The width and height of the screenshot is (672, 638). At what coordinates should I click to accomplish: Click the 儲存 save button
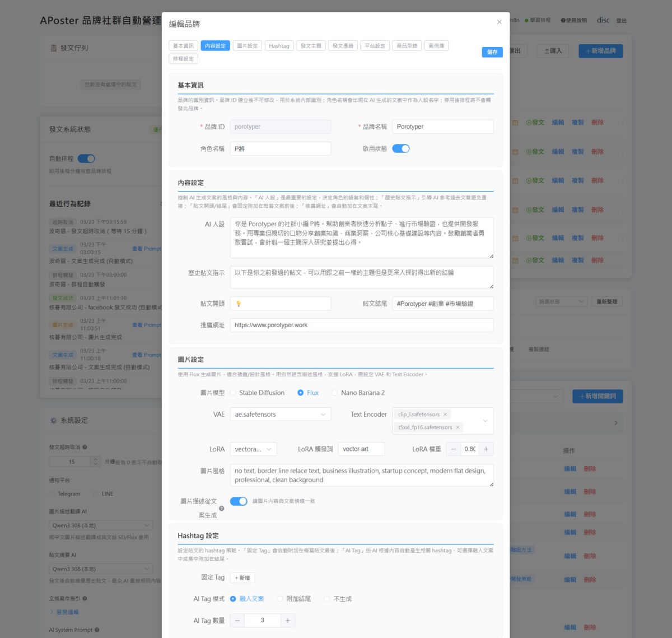tap(492, 52)
